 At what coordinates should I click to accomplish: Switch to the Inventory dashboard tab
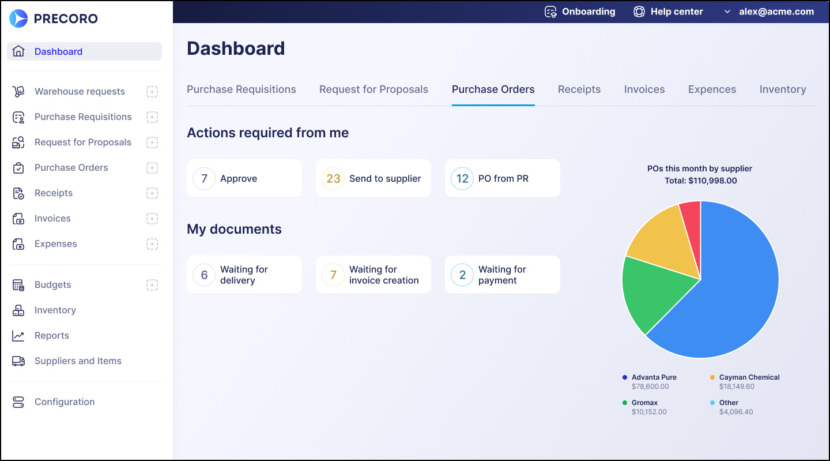click(782, 89)
